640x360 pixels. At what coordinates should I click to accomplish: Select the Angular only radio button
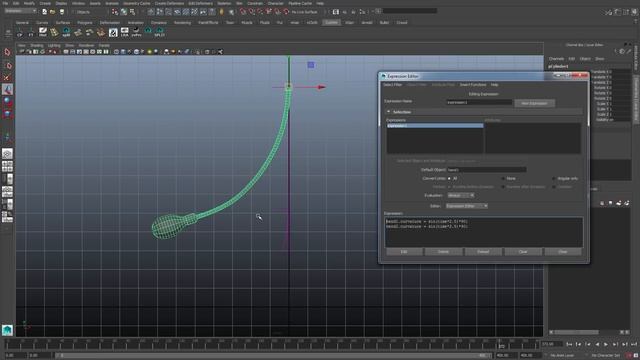tap(554, 178)
